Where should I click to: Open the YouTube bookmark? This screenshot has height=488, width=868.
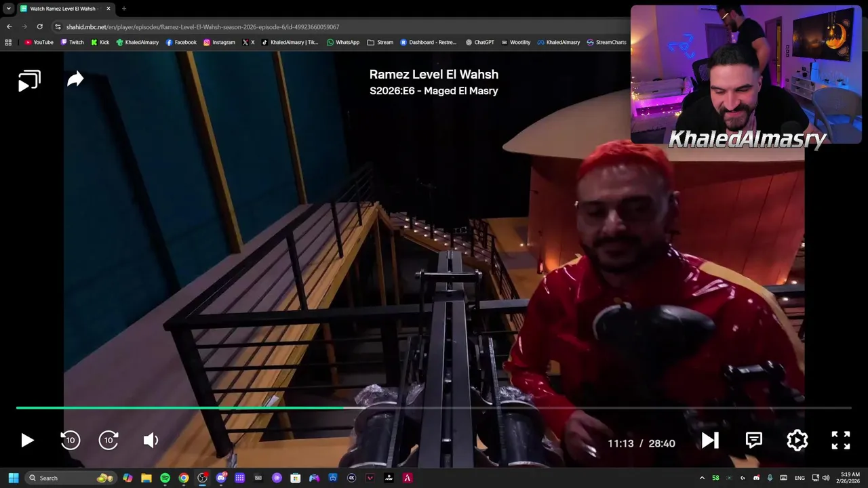click(x=39, y=42)
